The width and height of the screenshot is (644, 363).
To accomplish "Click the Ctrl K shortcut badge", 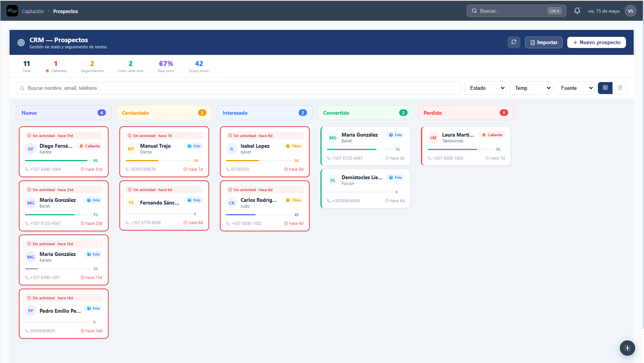I will 555,11.
